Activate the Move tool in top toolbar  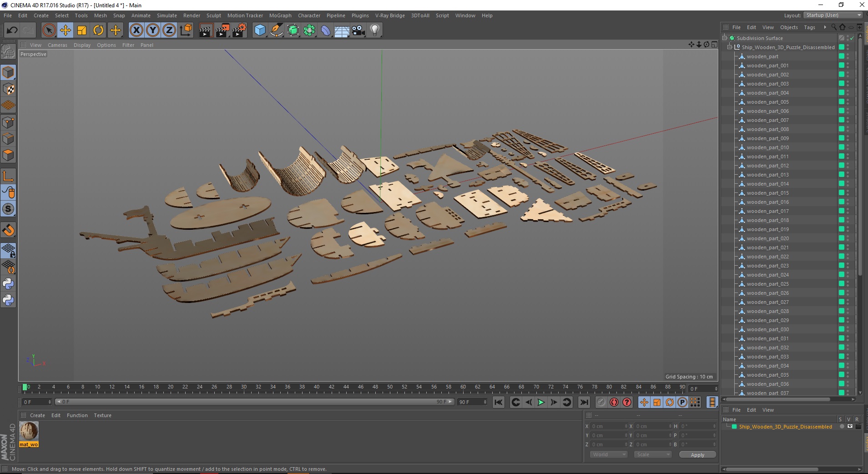click(x=65, y=30)
